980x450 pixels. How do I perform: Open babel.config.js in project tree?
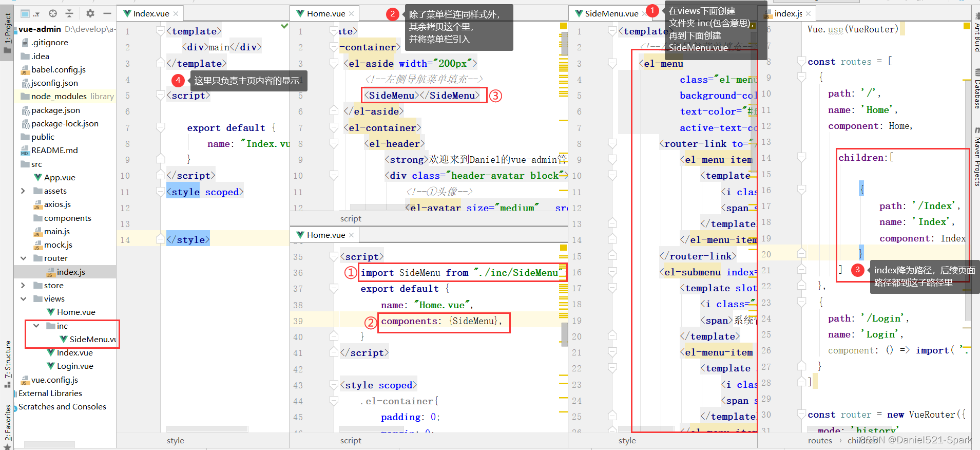pos(53,70)
